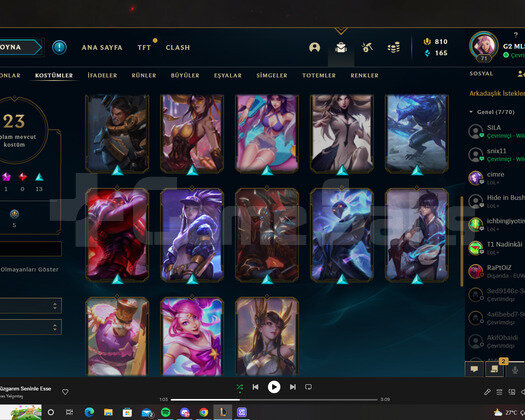This screenshot has height=420, width=525.
Task: Open the CLASH tab
Action: [x=178, y=48]
